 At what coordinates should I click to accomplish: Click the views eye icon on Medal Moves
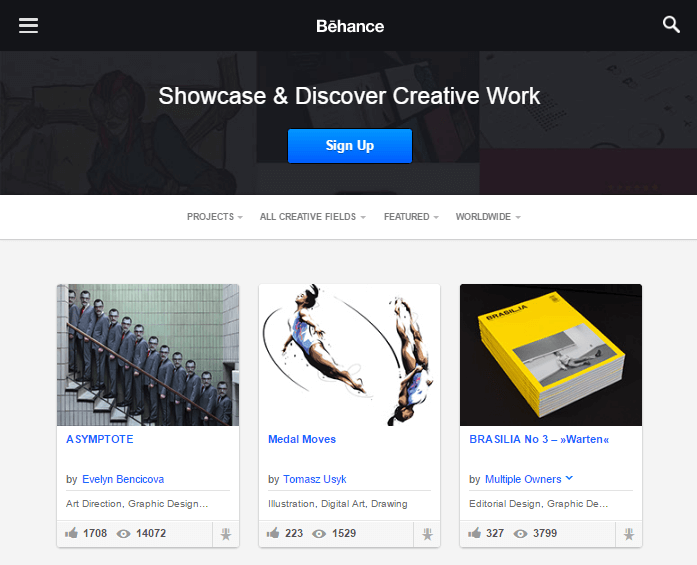[x=319, y=534]
